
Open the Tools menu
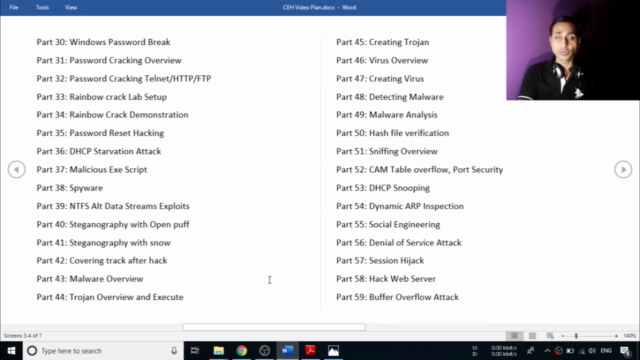pos(42,7)
